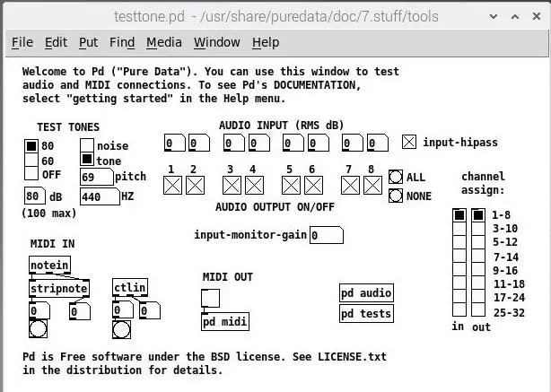Click the MIDI OUT bang square

211,298
